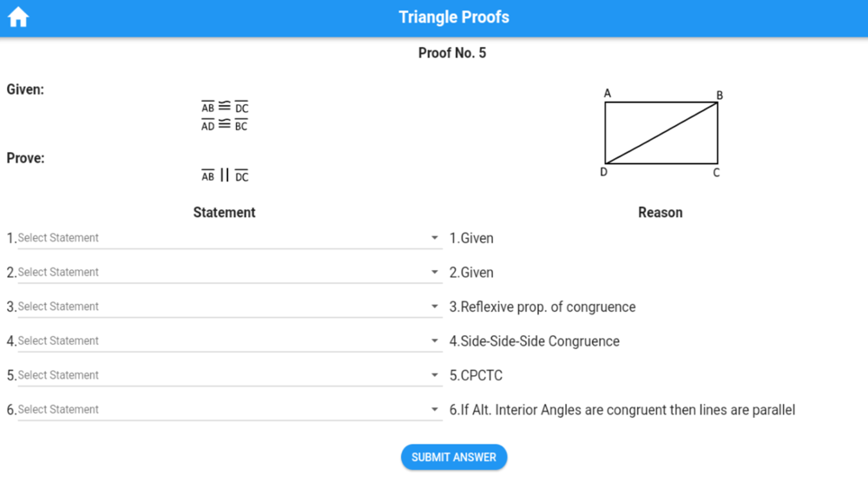Click the AB congruent DC given expression
Viewport: 868px width, 489px height.
225,107
